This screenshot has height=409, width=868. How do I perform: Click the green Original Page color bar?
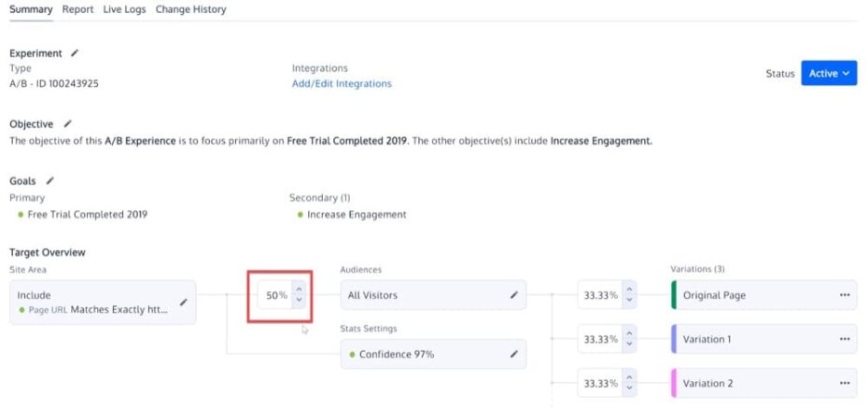point(674,295)
